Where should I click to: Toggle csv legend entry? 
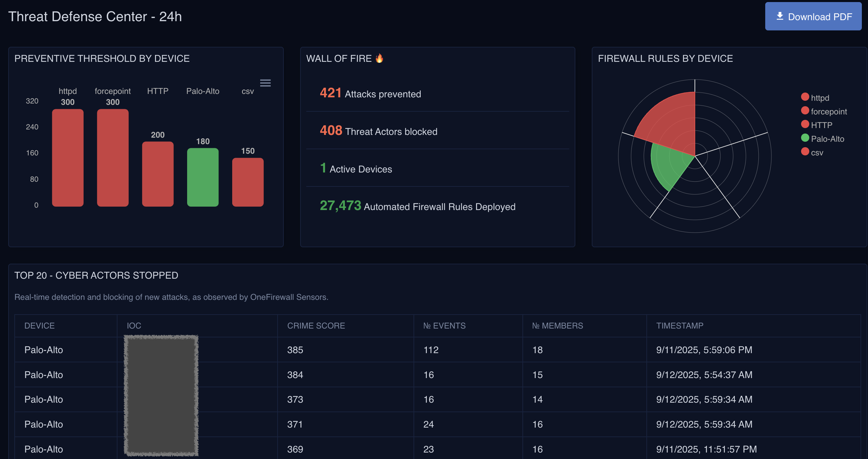812,152
